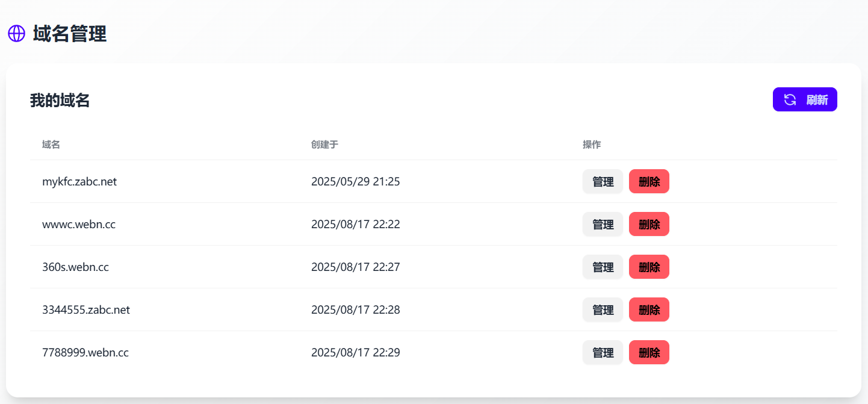The height and width of the screenshot is (404, 868).
Task: Manage the wwwc.webn.cc domain
Action: coord(603,225)
